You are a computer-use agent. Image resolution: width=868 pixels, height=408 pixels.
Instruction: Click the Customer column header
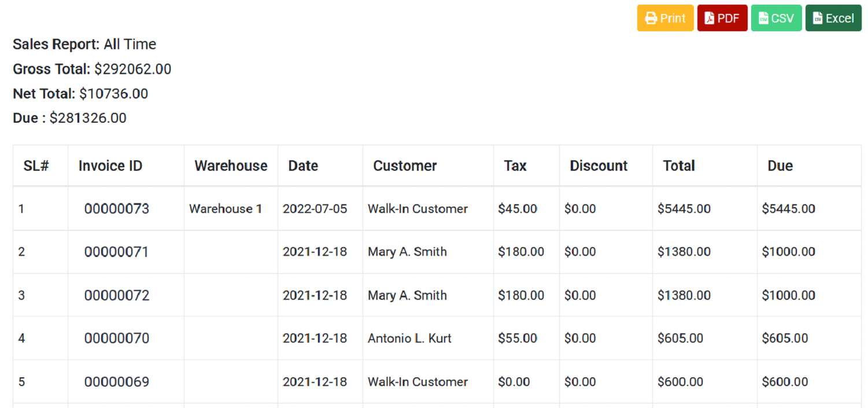405,166
